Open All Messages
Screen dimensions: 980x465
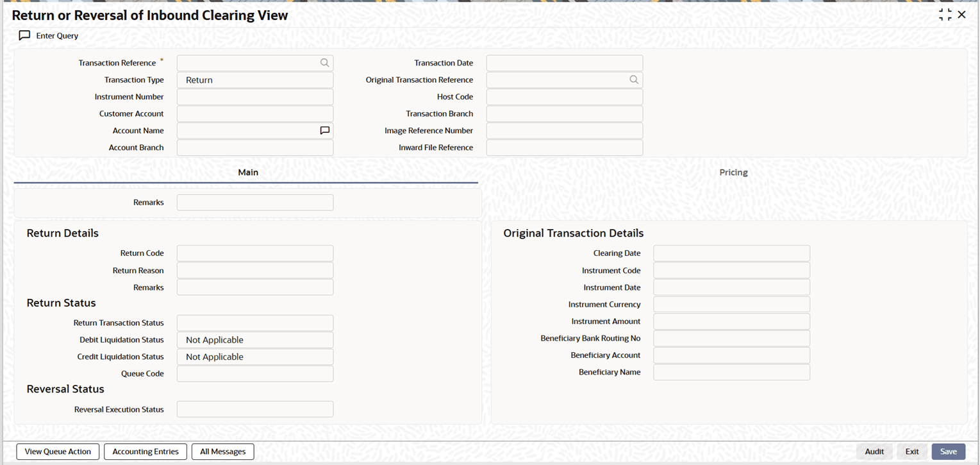pos(223,452)
